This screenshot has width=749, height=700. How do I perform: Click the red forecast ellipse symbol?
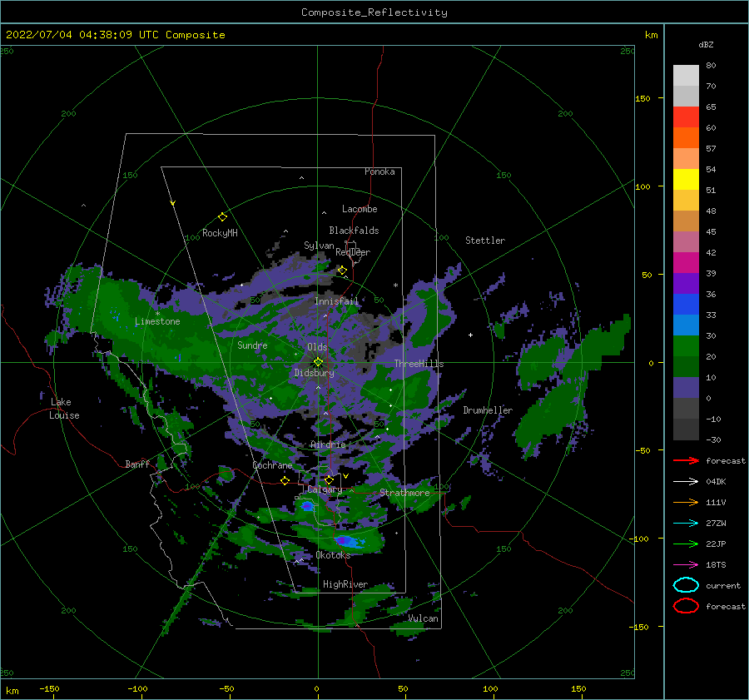[x=686, y=606]
